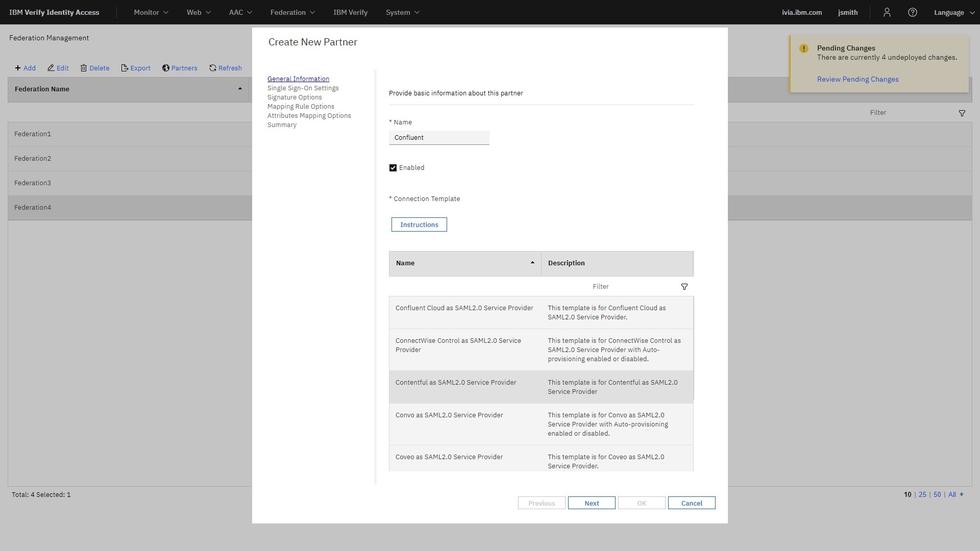Select the Federation3 row
The height and width of the screenshot is (551, 980).
pos(130,183)
